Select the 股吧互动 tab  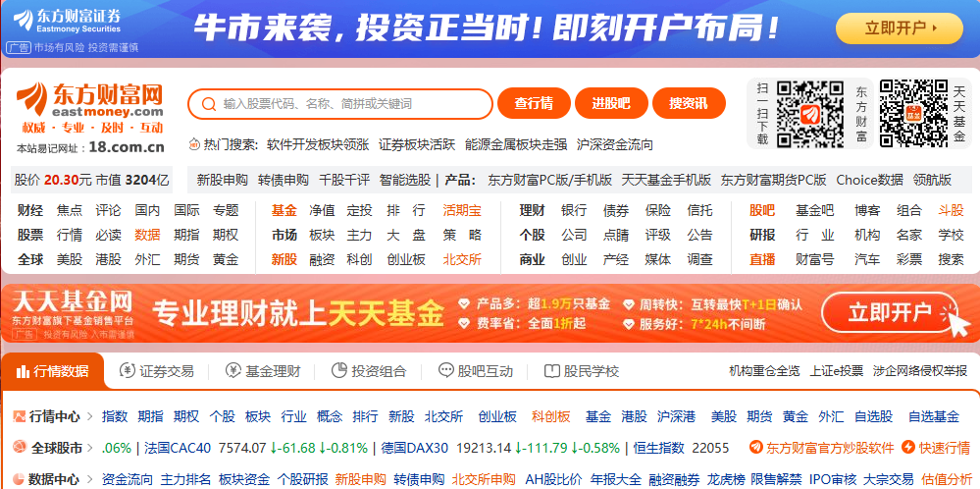click(476, 371)
